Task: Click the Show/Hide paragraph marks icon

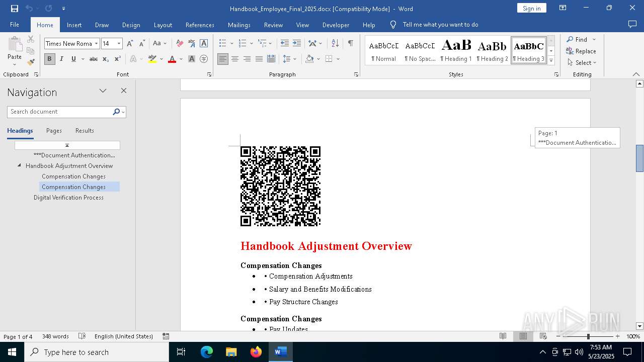Action: [x=350, y=44]
